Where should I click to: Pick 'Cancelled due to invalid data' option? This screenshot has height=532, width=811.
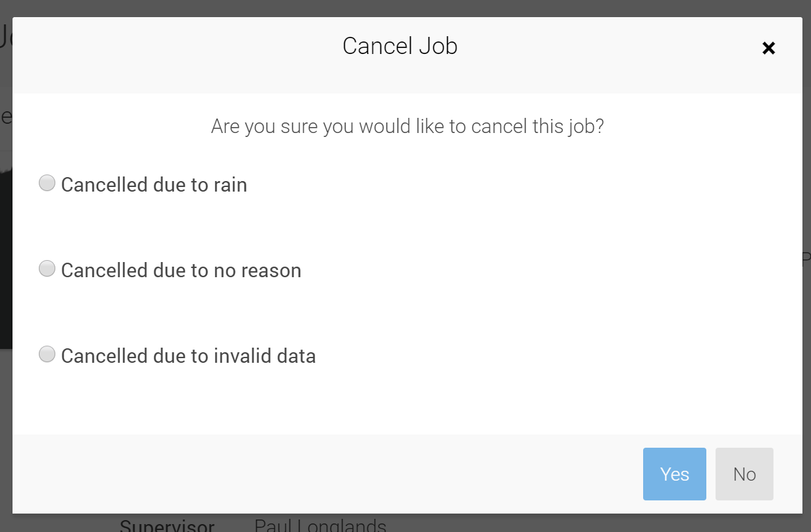(x=47, y=354)
